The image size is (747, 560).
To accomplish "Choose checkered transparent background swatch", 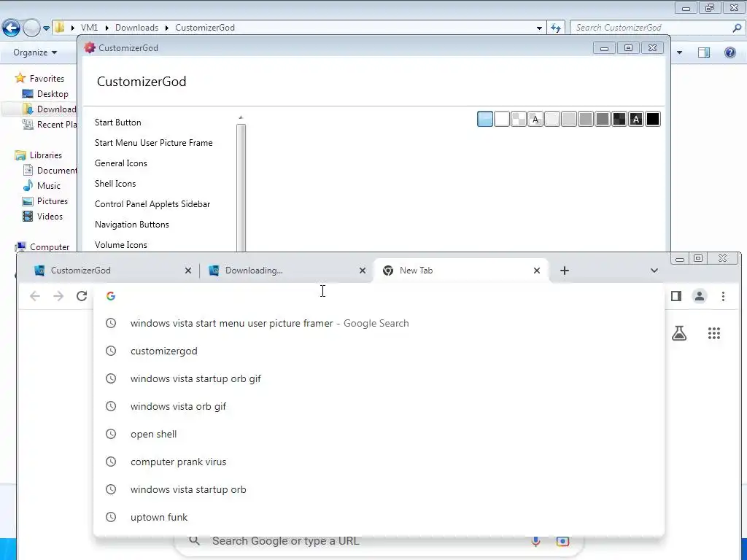I will (519, 119).
